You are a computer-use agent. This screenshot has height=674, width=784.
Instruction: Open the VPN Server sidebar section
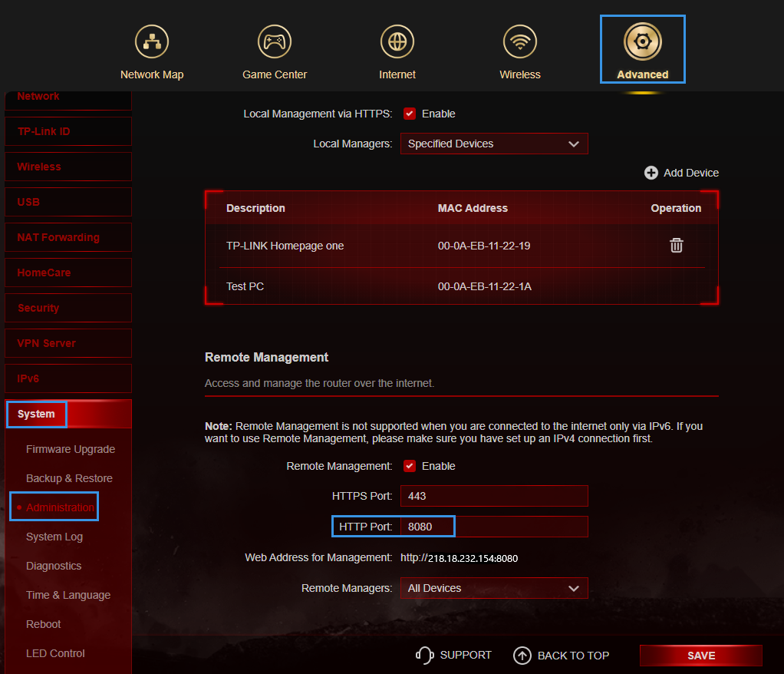coord(68,342)
